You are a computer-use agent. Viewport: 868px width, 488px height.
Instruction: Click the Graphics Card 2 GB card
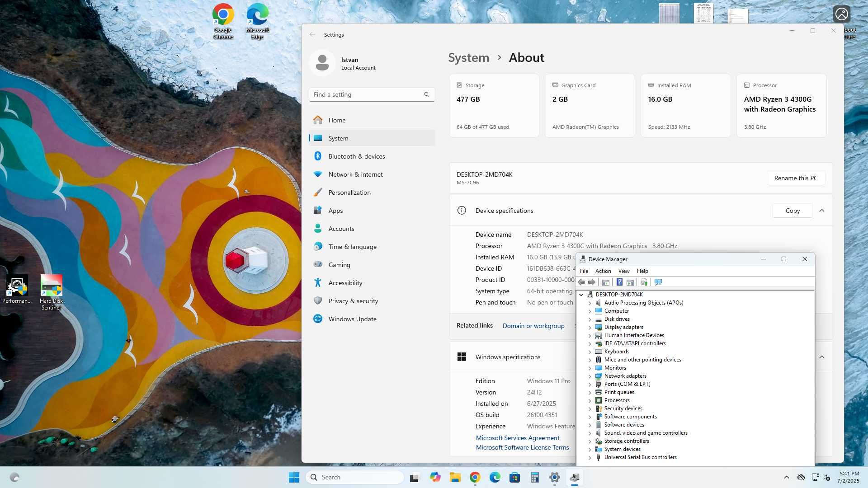click(x=590, y=106)
